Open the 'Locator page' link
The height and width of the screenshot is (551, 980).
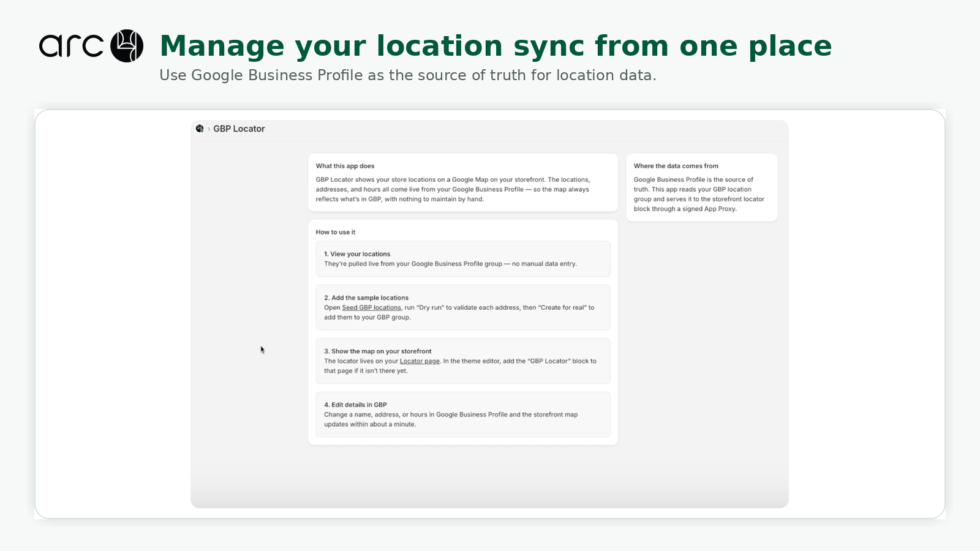tap(420, 361)
